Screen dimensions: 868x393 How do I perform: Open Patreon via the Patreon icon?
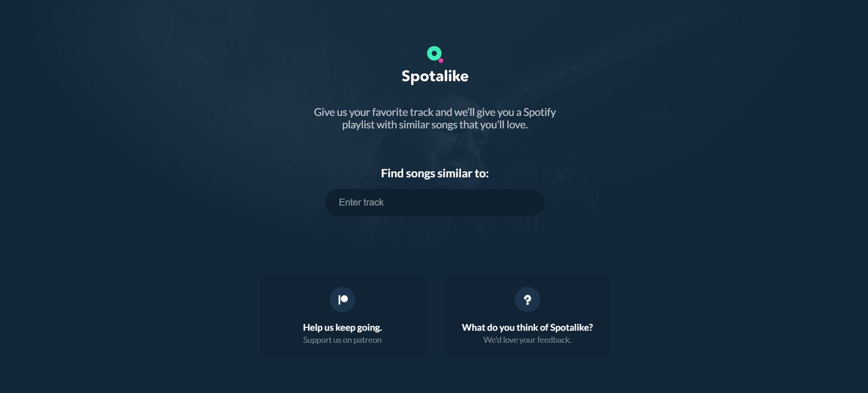click(342, 299)
